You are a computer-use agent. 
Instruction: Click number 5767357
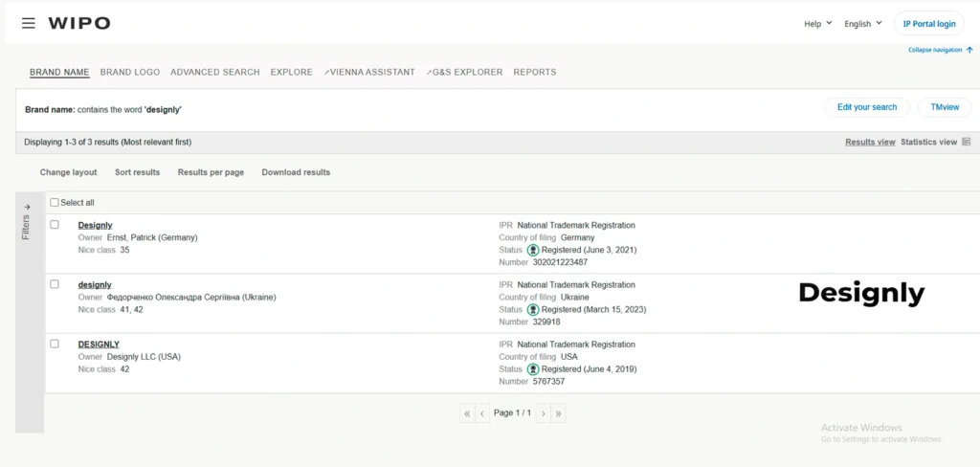click(x=548, y=382)
